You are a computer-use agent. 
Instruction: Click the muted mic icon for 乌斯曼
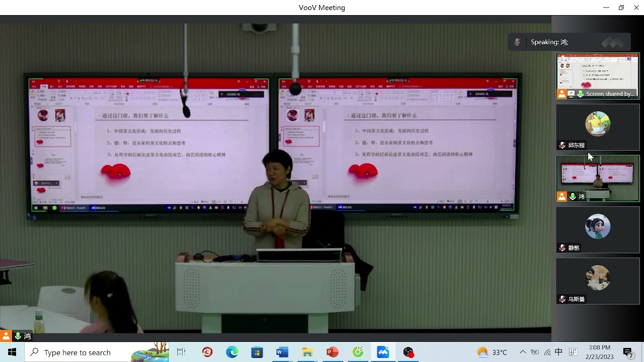click(x=562, y=299)
